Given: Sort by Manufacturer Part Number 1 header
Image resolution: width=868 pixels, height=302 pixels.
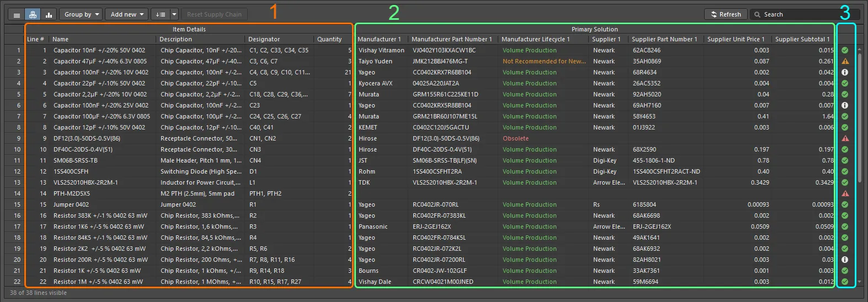Looking at the screenshot, I should pos(454,39).
